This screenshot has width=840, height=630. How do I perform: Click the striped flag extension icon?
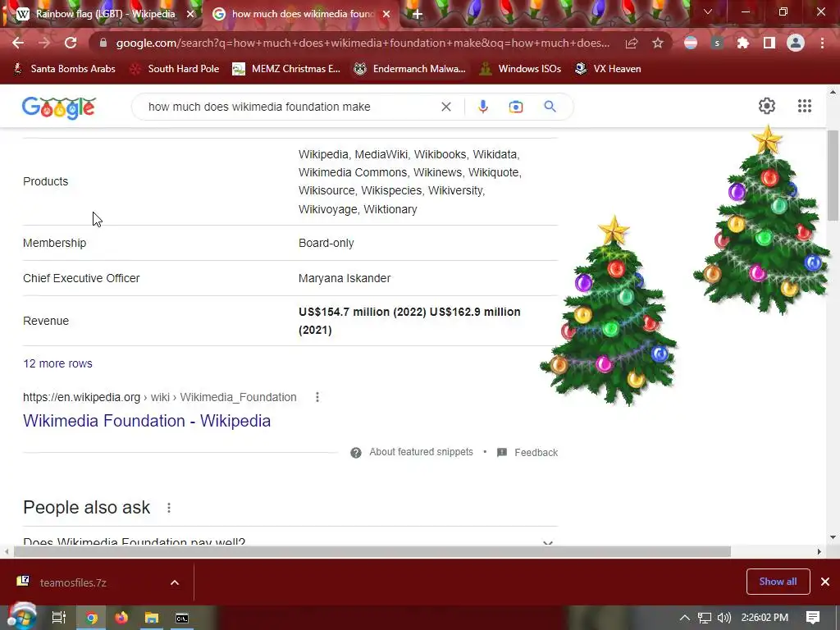(x=691, y=43)
